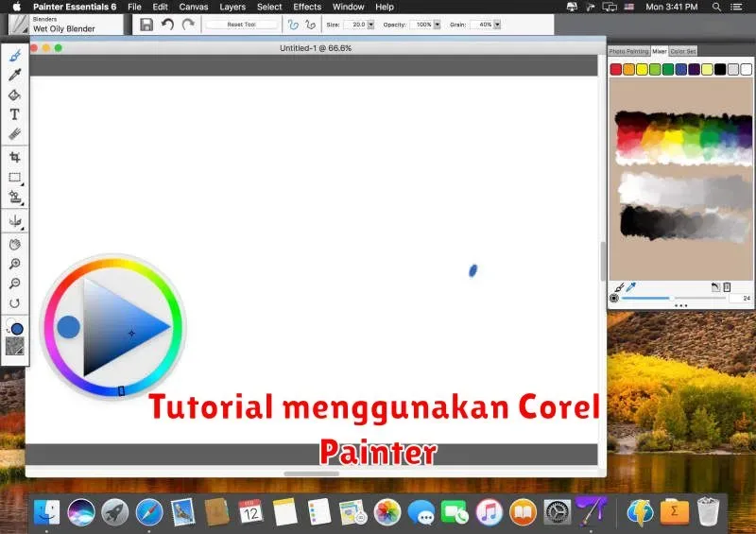
Task: Select the Rotate Page tool
Action: pos(15,303)
